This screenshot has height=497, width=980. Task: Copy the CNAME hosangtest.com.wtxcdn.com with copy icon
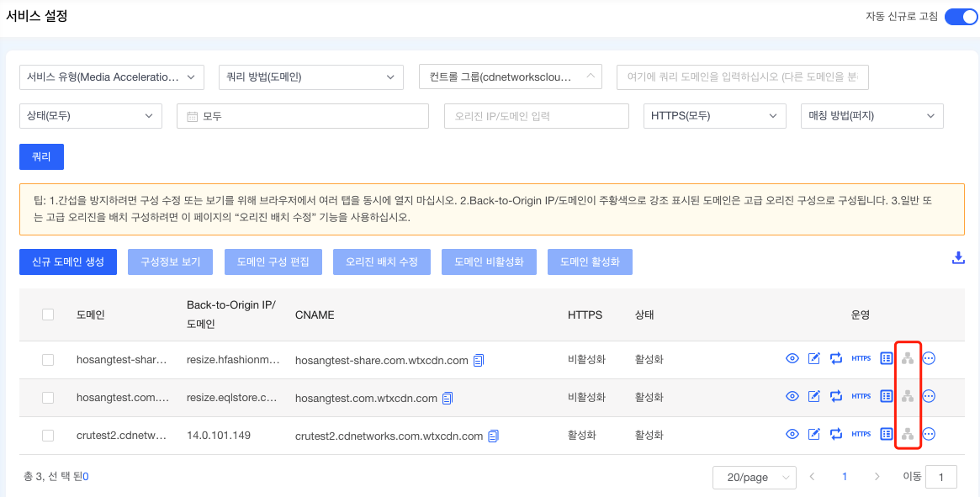(447, 397)
